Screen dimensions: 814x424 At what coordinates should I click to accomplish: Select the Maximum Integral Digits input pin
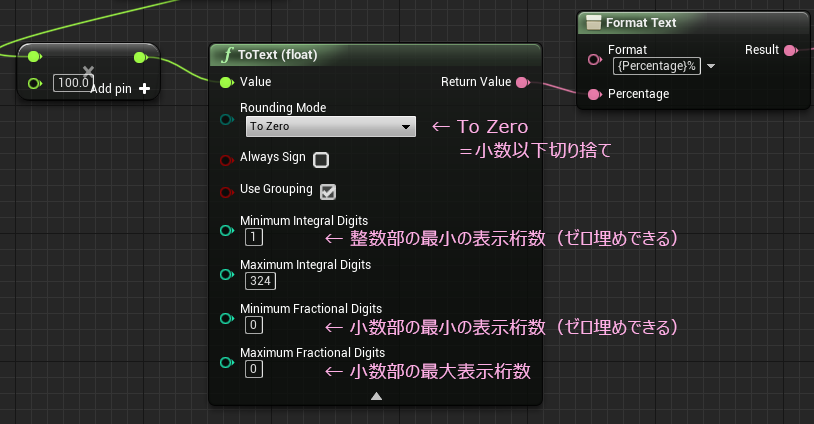[226, 274]
